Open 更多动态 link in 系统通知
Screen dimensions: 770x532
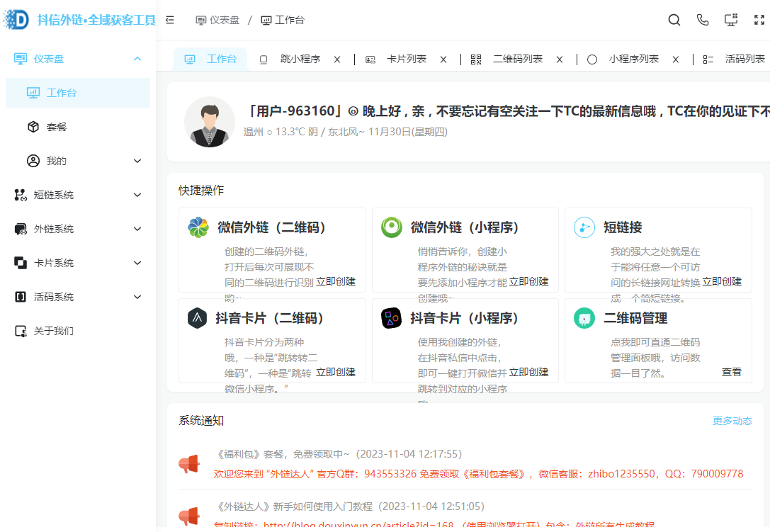tap(732, 421)
